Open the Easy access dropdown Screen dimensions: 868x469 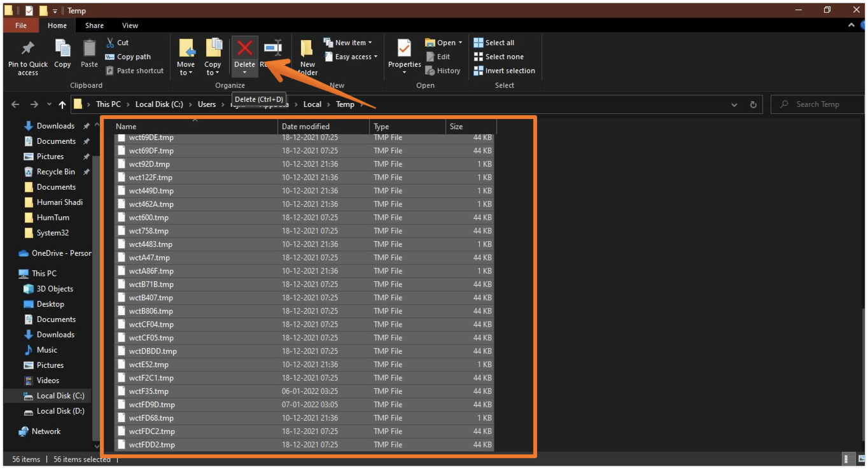(351, 57)
